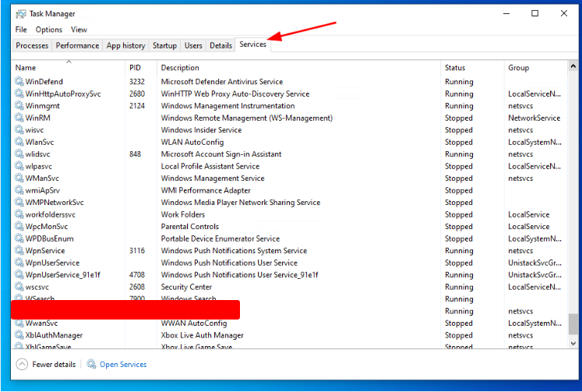
Task: Click the Open Services gear icon
Action: pos(91,364)
